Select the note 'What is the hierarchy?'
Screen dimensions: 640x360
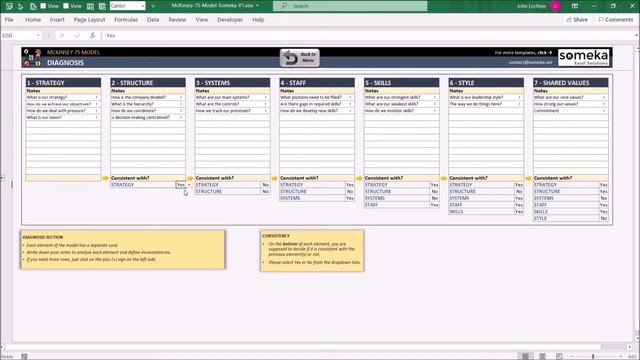148,104
